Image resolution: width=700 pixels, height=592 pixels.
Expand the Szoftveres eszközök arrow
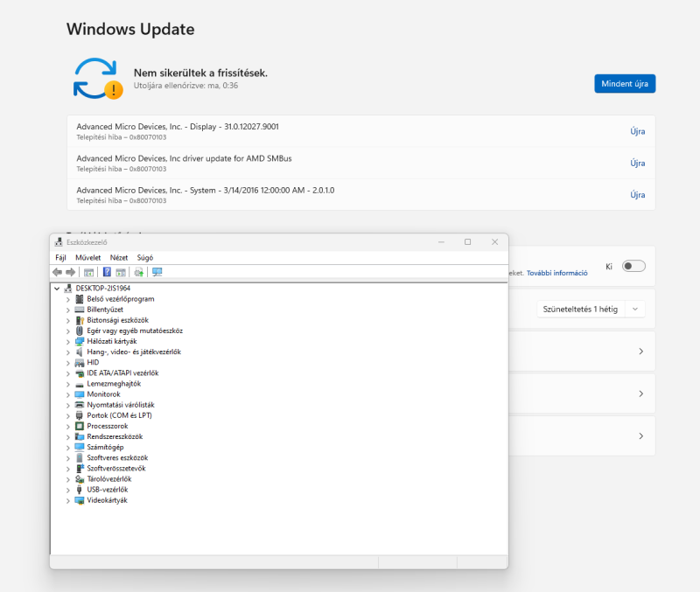[68, 458]
